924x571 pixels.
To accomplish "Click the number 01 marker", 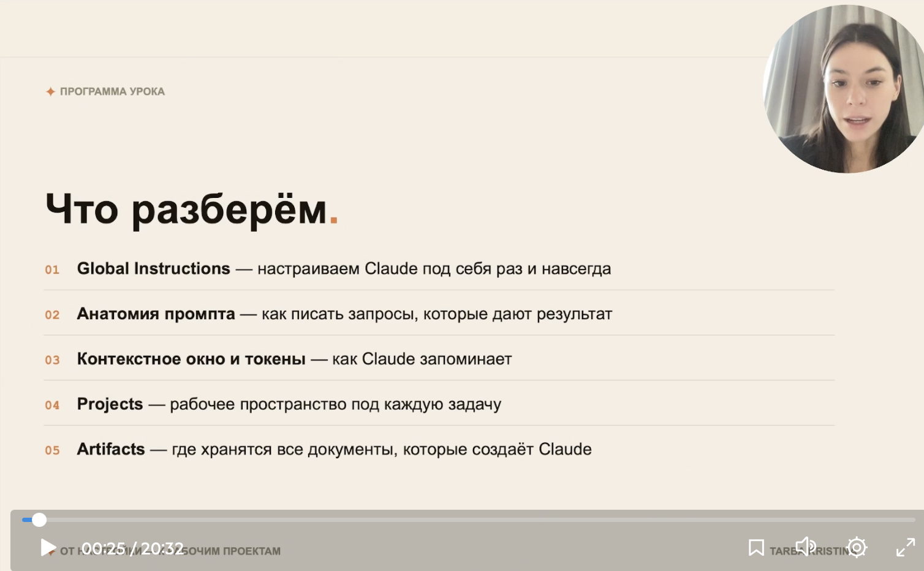I will click(x=52, y=270).
